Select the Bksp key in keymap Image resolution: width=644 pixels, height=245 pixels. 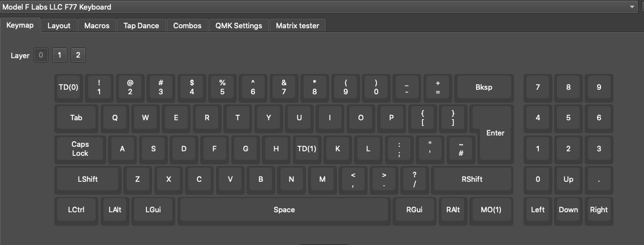pos(483,88)
